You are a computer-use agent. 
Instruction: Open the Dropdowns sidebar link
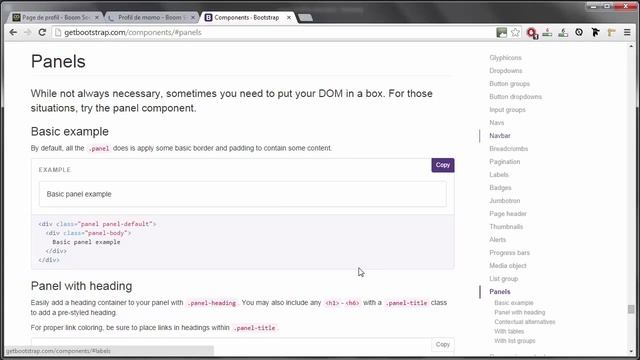(506, 71)
